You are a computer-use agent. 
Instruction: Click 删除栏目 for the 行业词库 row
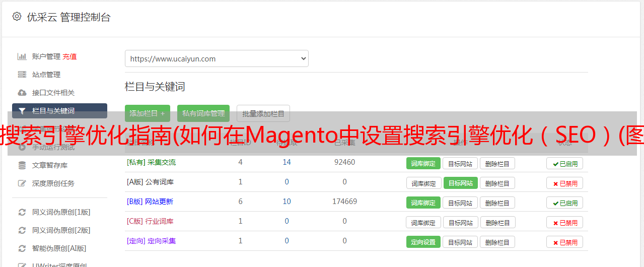[497, 222]
